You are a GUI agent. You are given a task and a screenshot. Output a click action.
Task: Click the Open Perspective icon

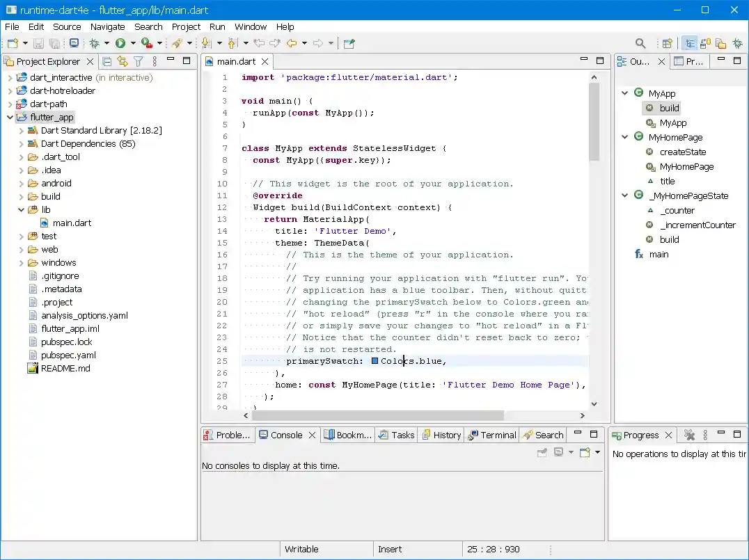point(667,43)
